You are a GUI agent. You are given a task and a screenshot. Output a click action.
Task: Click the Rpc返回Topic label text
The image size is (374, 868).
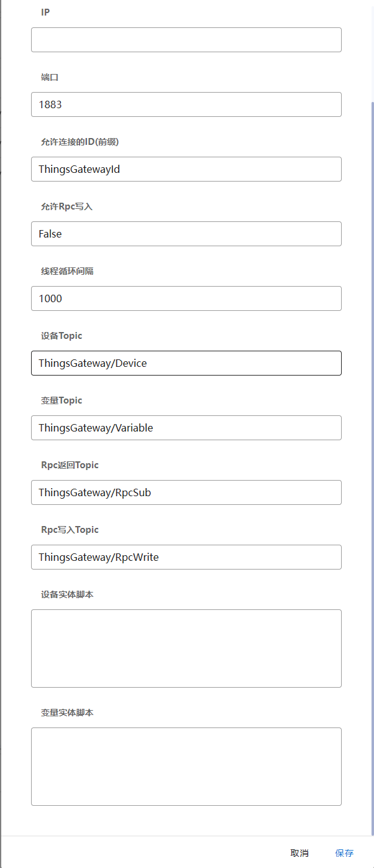(x=70, y=465)
